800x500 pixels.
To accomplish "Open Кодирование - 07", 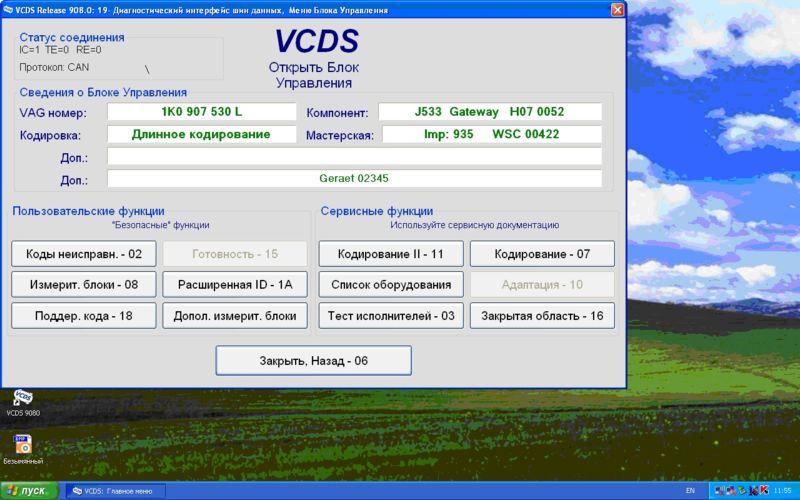I will click(542, 254).
